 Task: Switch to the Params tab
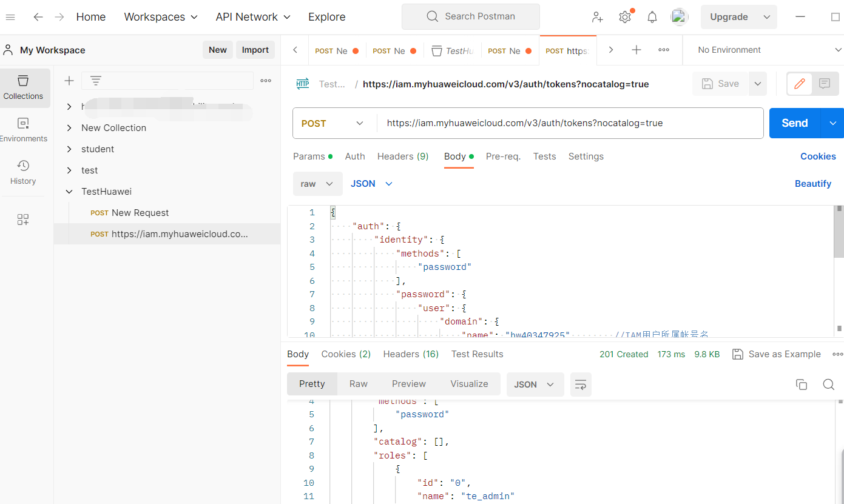312,156
